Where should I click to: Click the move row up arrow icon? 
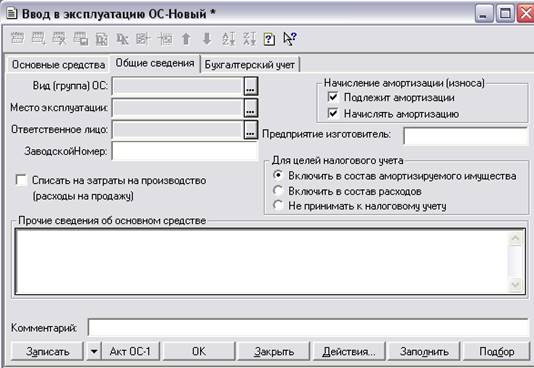coord(186,39)
